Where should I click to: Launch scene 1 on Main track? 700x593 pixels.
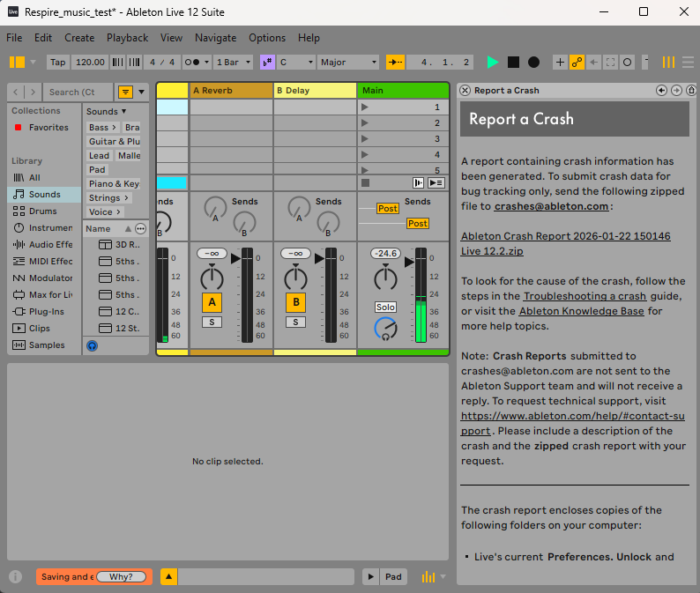point(365,107)
